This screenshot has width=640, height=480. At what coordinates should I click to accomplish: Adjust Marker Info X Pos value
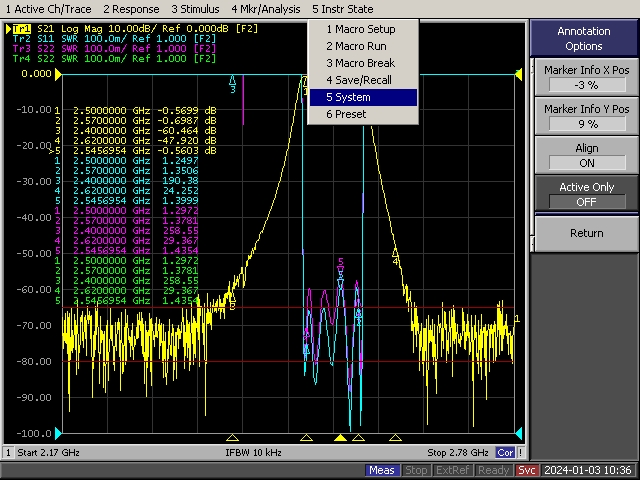(x=586, y=77)
